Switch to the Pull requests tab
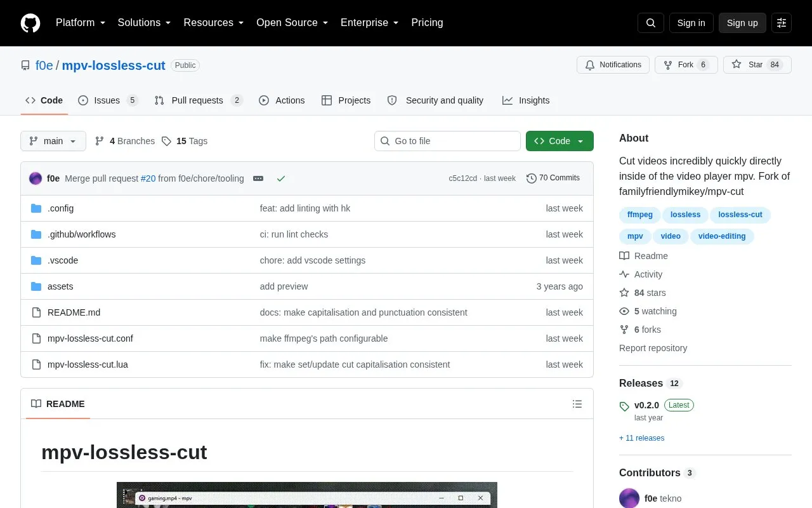812x508 pixels. (199, 100)
